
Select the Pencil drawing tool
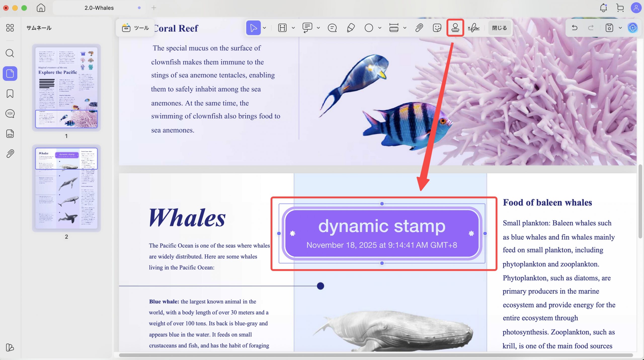pyautogui.click(x=351, y=28)
